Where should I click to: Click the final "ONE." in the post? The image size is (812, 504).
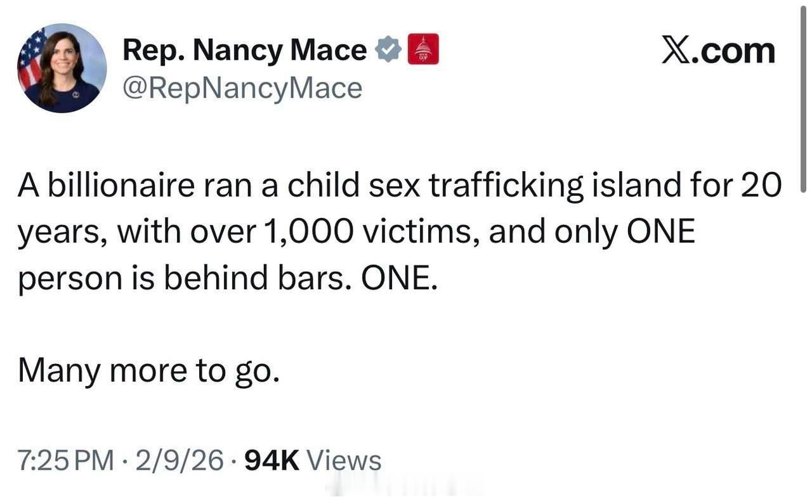399,279
